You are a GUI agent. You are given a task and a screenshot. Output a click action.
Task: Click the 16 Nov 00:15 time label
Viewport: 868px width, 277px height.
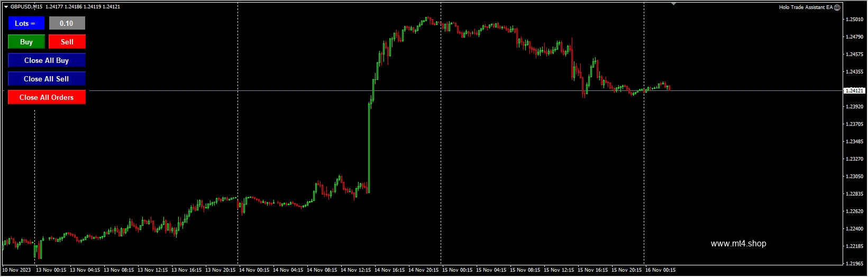click(661, 270)
